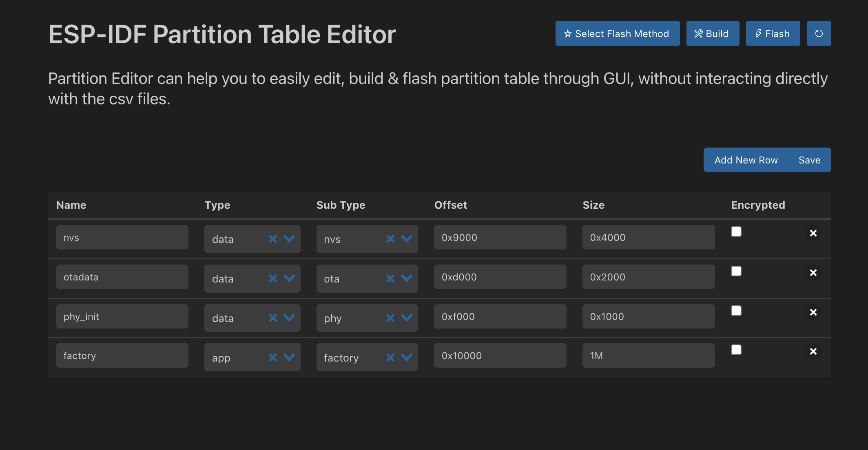Edit the nvs name field
This screenshot has height=450, width=868.
[122, 237]
